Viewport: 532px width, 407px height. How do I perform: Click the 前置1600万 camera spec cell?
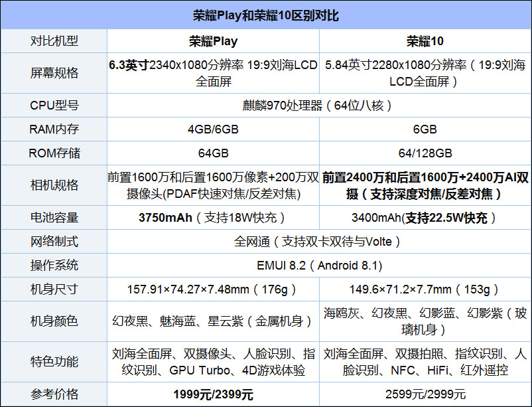point(214,185)
